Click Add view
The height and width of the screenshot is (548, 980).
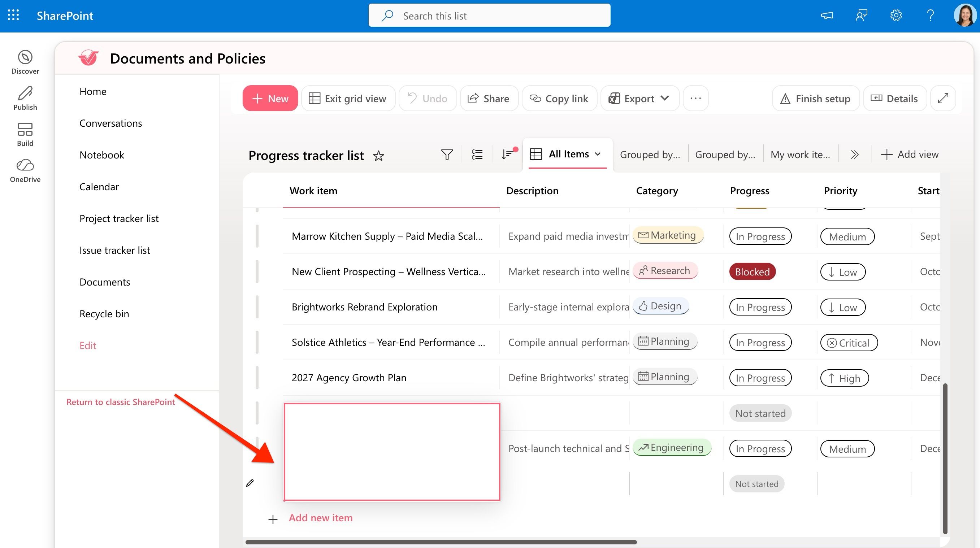[x=910, y=155]
